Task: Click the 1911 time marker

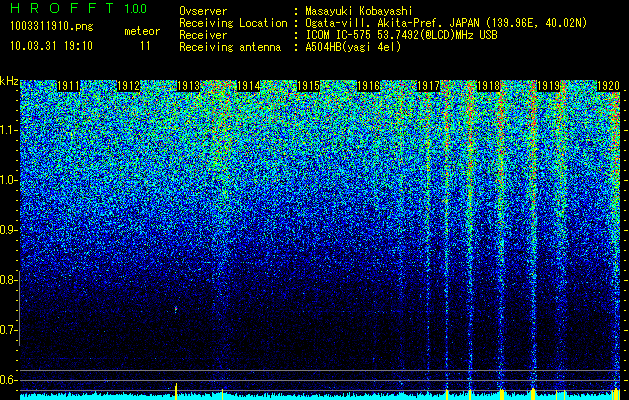Action: point(68,86)
